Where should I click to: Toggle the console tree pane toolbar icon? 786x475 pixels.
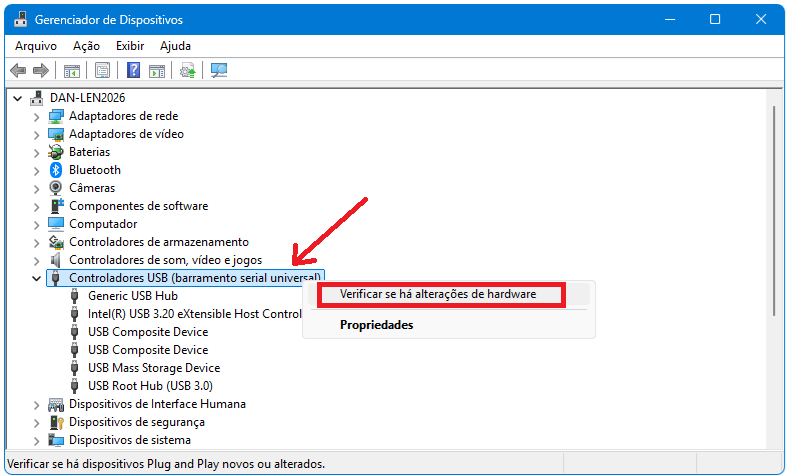[72, 71]
